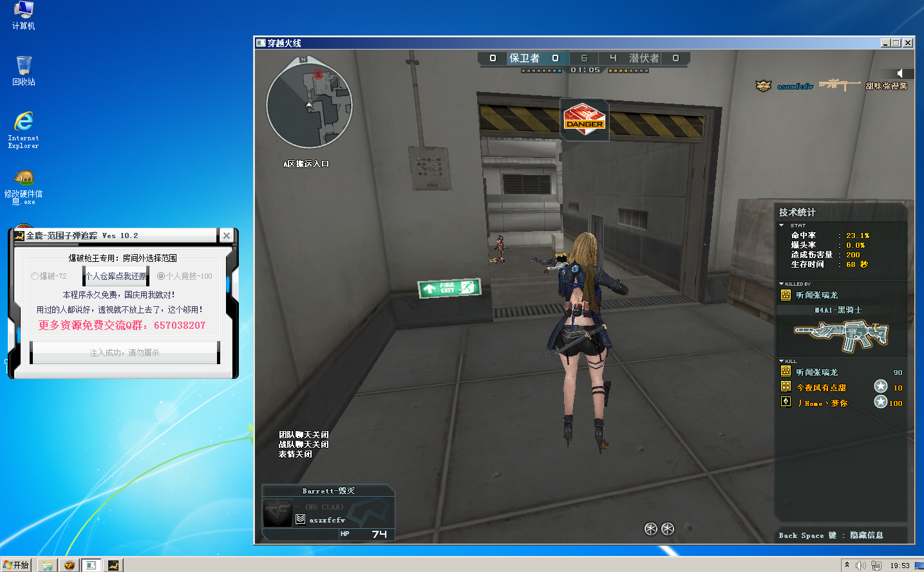Image resolution: width=924 pixels, height=572 pixels.
Task: Click the rank badge next to aszxfcfv in kill feed
Action: coord(764,85)
